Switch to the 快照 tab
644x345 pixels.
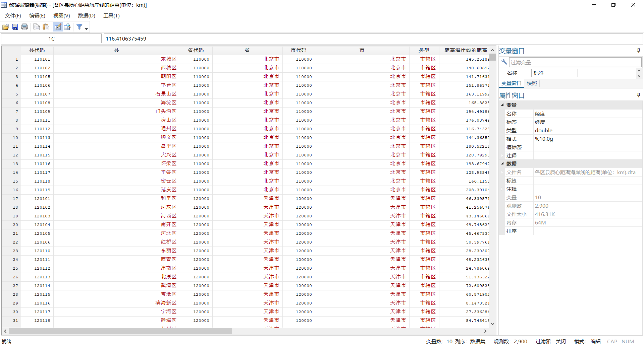(x=532, y=83)
